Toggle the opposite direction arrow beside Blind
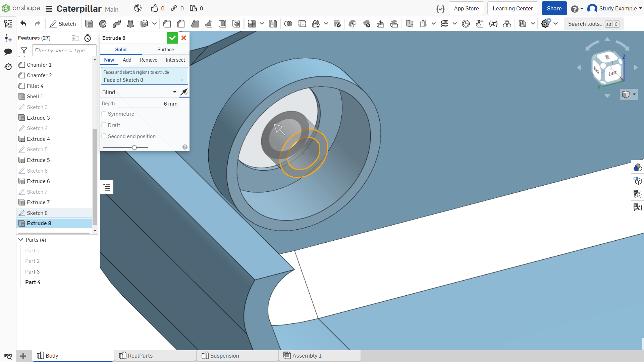Image resolution: width=644 pixels, height=362 pixels. click(x=184, y=92)
